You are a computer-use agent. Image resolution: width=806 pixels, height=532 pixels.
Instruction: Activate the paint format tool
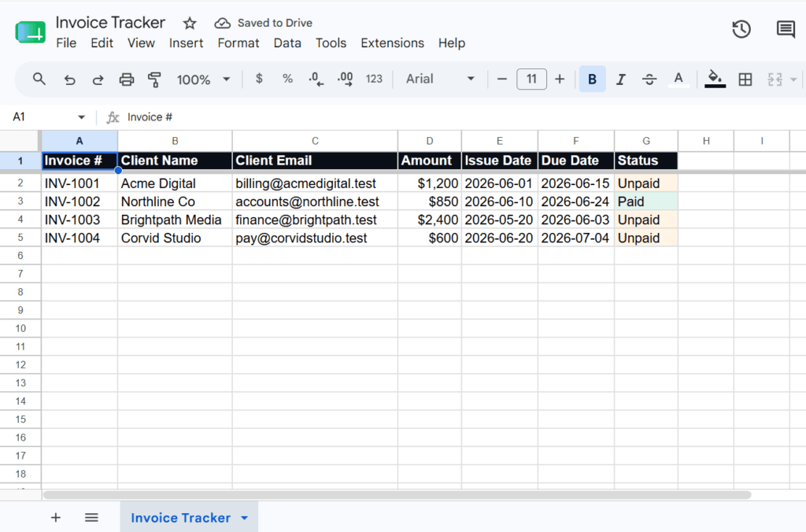154,79
